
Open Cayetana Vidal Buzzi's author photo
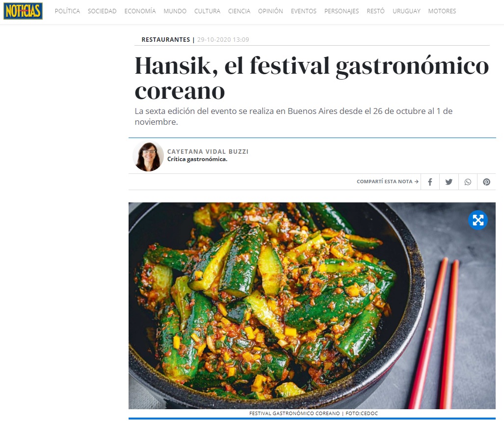coord(148,156)
